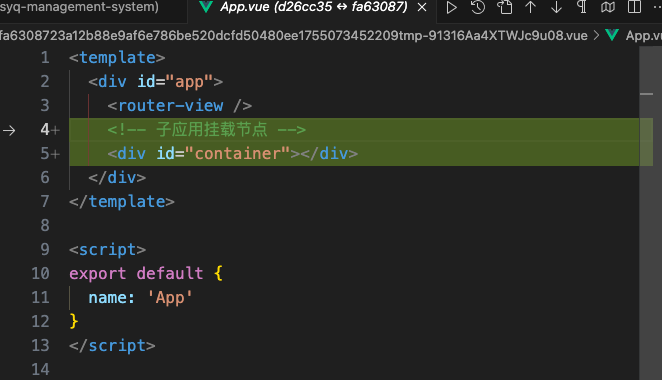Click the export default { line

pos(146,274)
